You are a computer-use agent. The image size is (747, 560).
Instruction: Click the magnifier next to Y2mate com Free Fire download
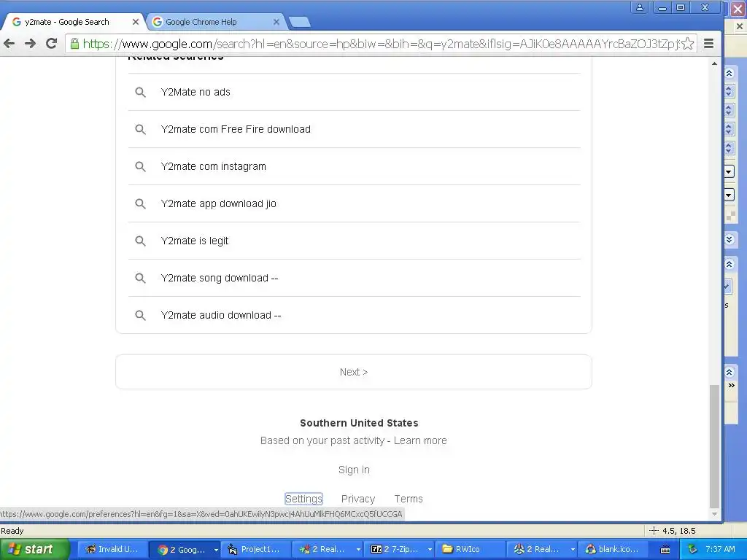point(140,130)
